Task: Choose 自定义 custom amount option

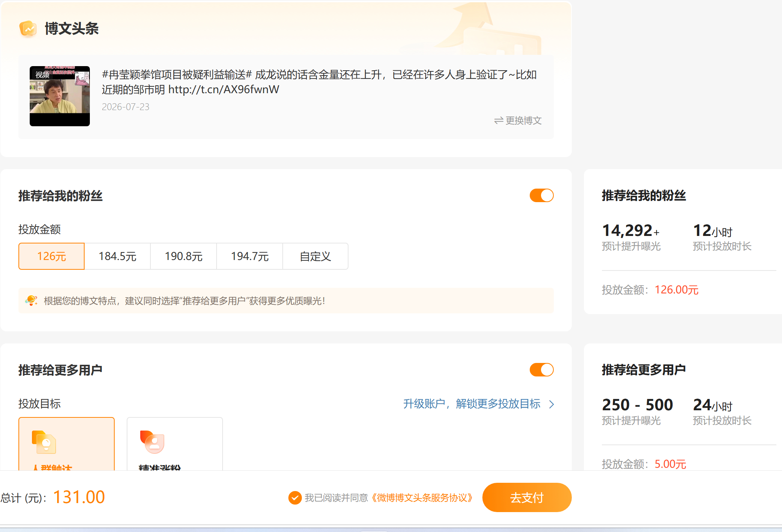Action: point(315,256)
